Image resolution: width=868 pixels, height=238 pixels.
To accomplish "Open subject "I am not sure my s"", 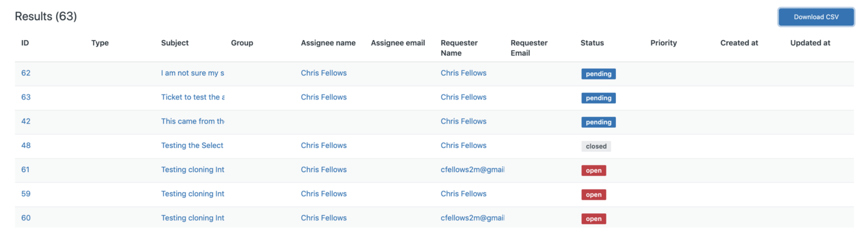I will pos(192,73).
